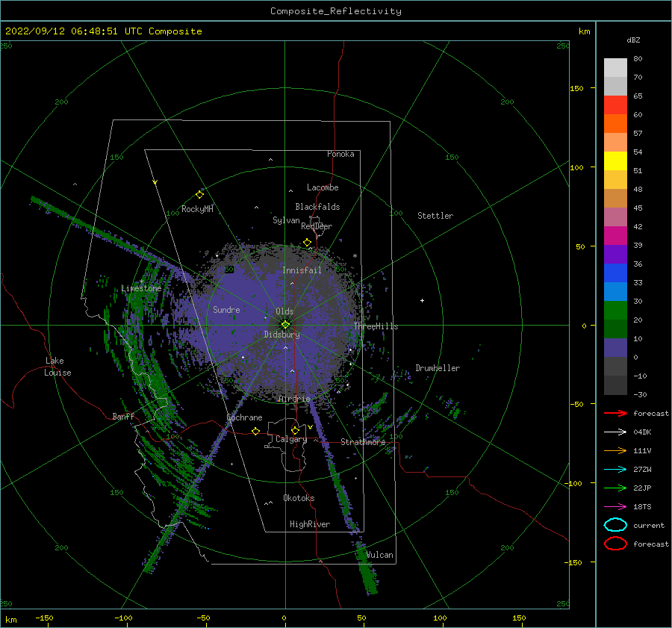Click the red forecast arrow in legend
This screenshot has height=628, width=672.
click(x=615, y=413)
